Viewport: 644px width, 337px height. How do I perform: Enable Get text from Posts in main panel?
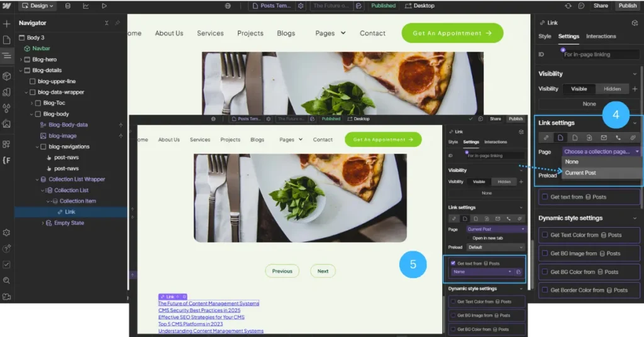coord(545,197)
